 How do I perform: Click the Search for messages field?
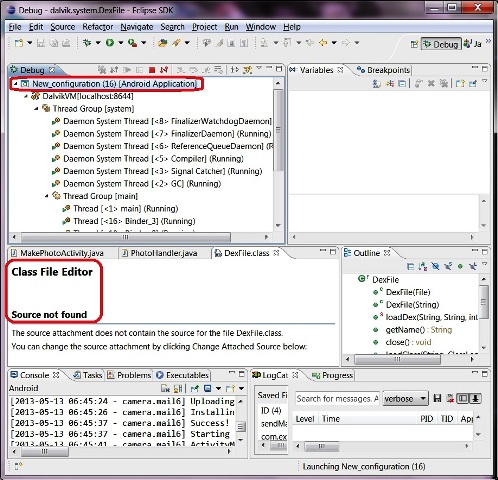point(337,398)
